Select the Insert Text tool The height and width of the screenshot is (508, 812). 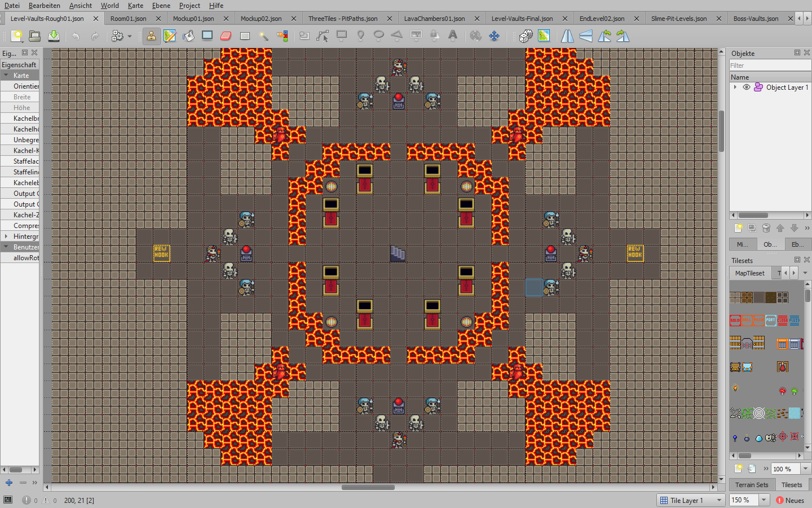coord(453,36)
